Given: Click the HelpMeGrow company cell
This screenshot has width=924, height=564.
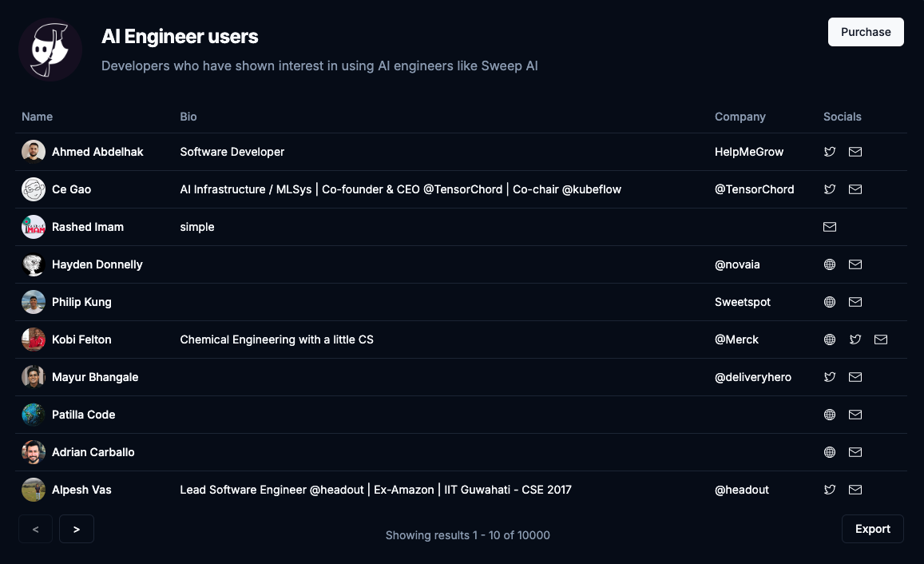Looking at the screenshot, I should tap(749, 152).
